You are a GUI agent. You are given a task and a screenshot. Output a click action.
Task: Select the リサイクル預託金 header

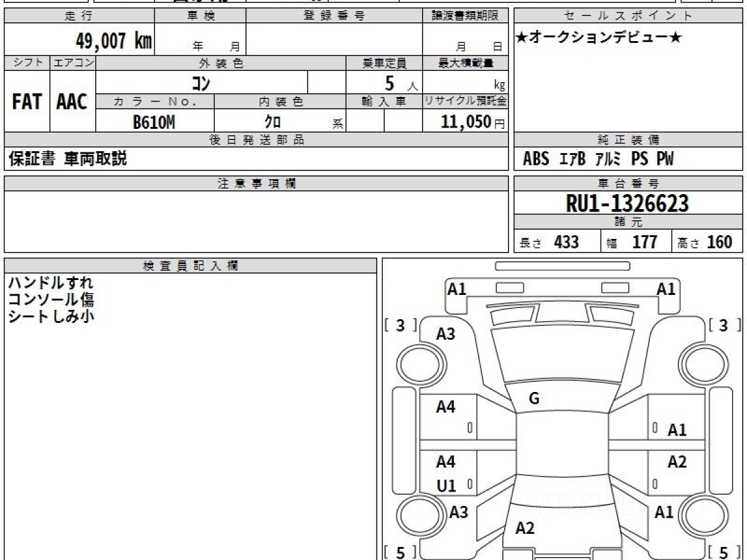click(x=465, y=101)
